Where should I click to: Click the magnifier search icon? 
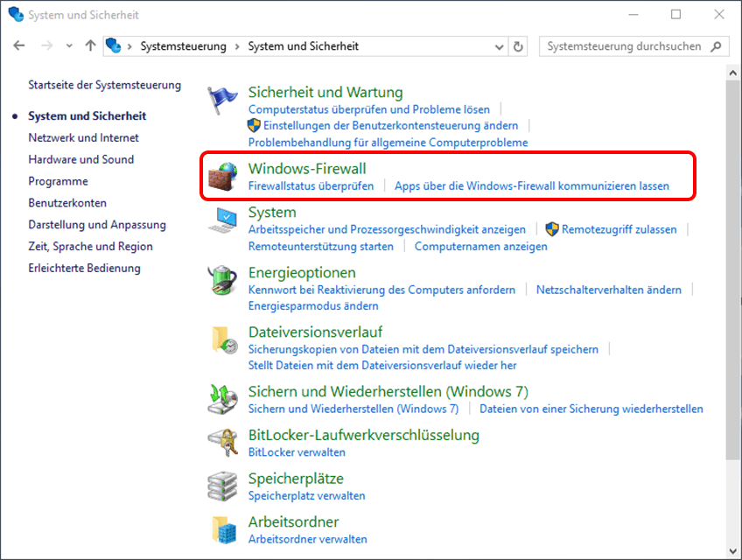click(x=716, y=46)
